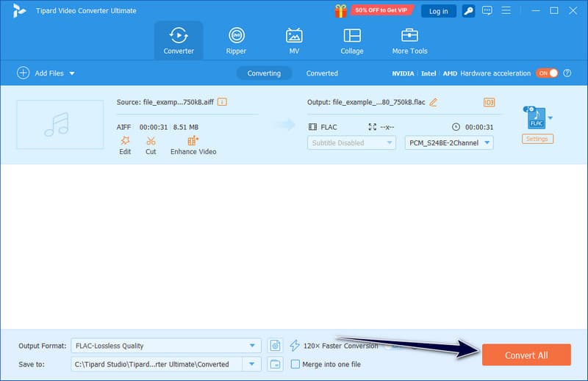
Task: Click the output duration clock icon
Action: 456,127
